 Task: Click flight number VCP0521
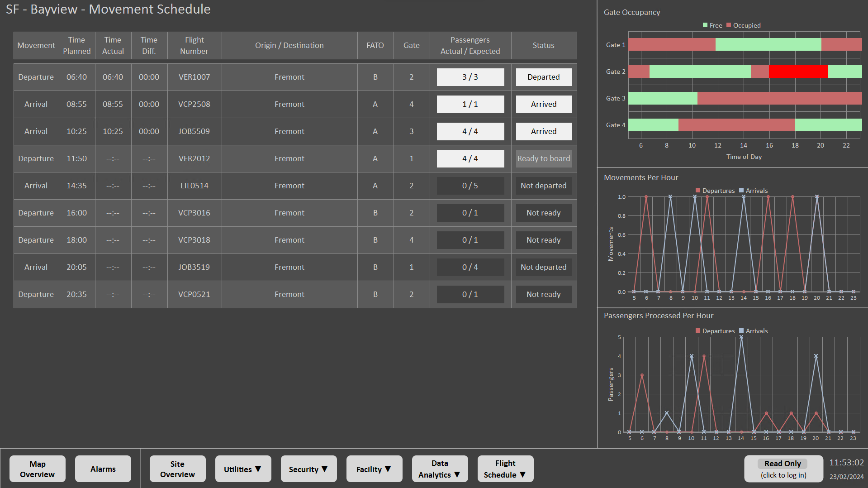194,294
